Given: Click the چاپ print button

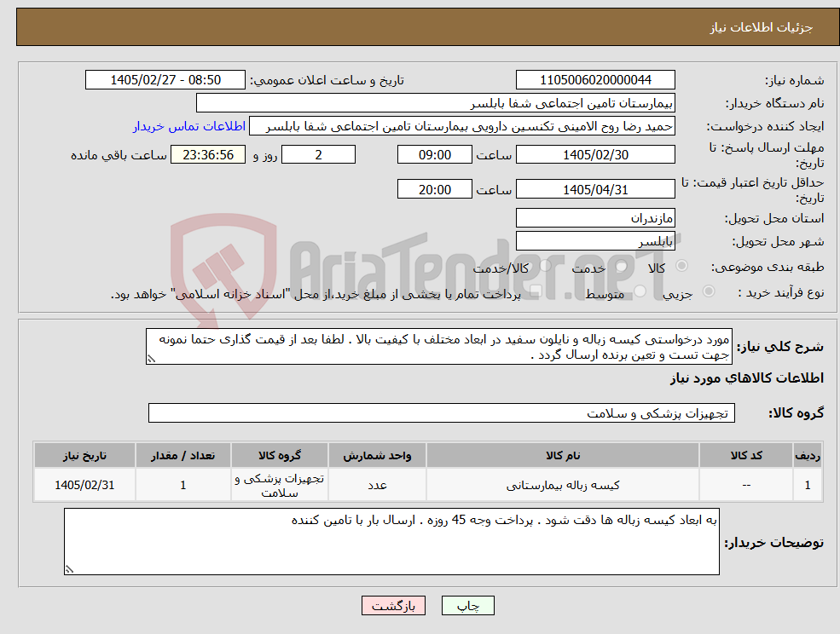Looking at the screenshot, I should click(x=467, y=606).
